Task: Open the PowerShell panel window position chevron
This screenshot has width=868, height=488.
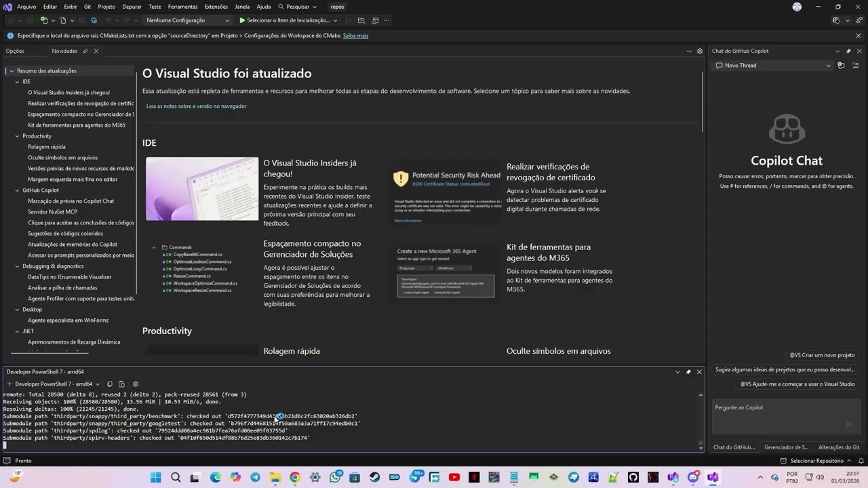Action: click(x=677, y=371)
